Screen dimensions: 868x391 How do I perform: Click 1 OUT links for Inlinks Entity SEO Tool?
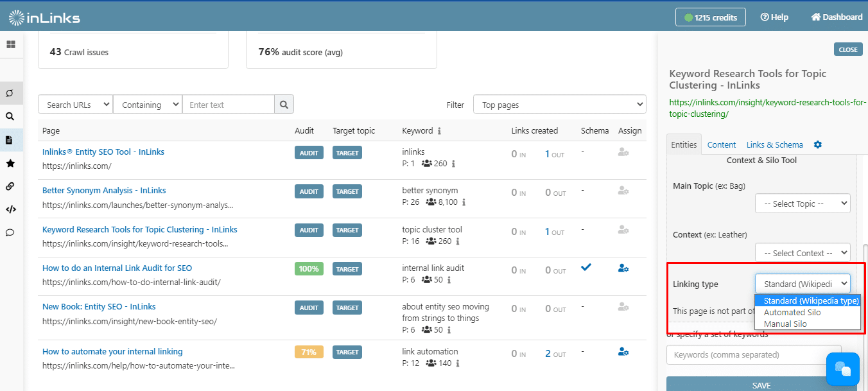pyautogui.click(x=555, y=154)
